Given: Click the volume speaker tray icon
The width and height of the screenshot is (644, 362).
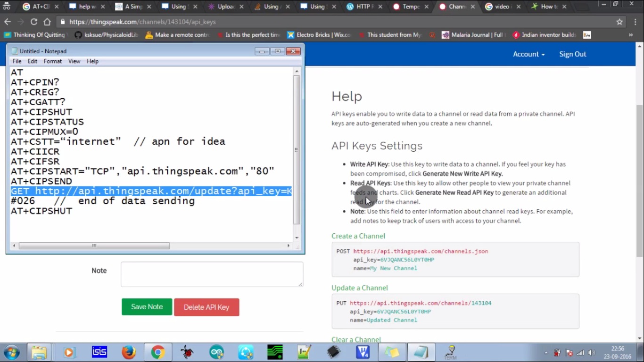Looking at the screenshot, I should click(592, 353).
